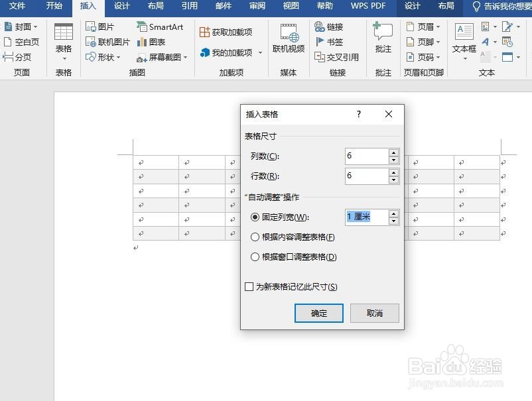Screen dimensions: 532x401
Task: Insert a SmartArt graphic
Action: tap(161, 27)
